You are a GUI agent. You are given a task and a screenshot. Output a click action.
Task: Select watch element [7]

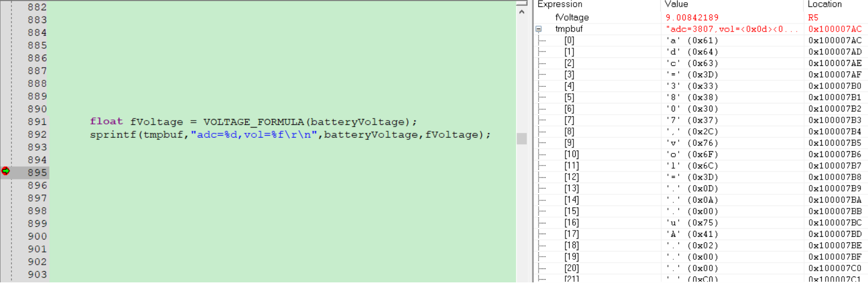[569, 120]
